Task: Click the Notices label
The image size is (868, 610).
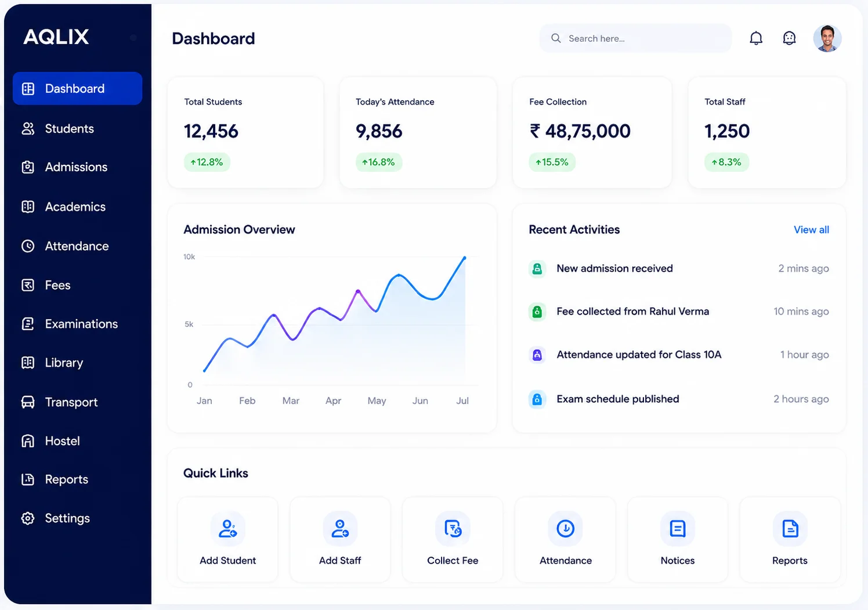Action: (x=678, y=561)
